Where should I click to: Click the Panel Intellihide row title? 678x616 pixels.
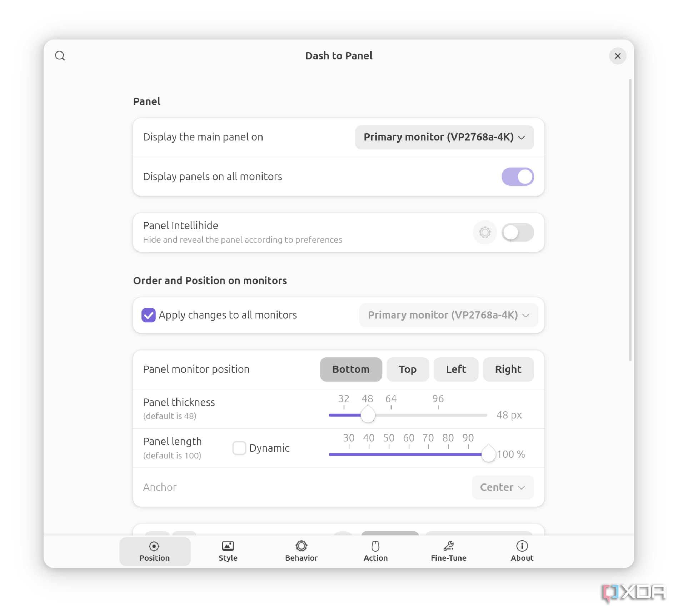tap(180, 225)
